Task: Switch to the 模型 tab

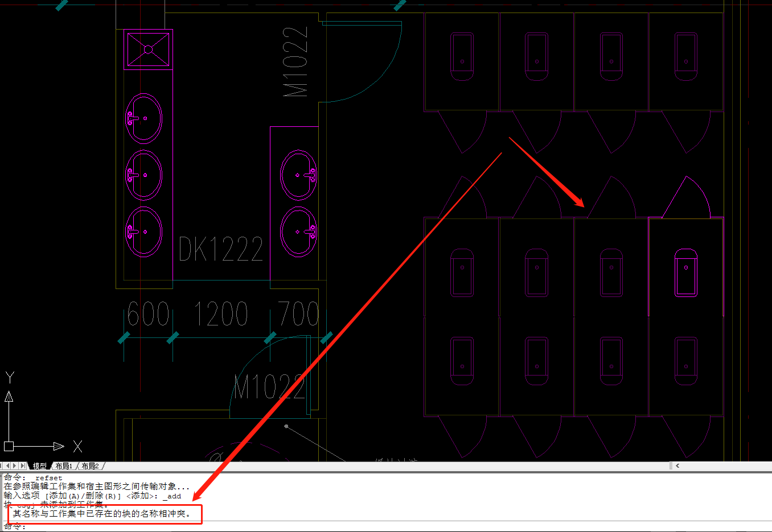Action: (40, 466)
